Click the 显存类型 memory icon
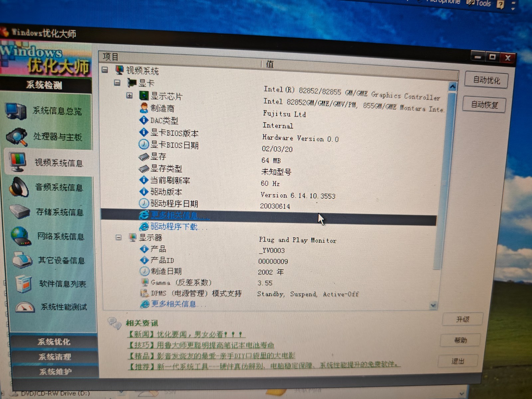532x399 pixels. [x=144, y=169]
